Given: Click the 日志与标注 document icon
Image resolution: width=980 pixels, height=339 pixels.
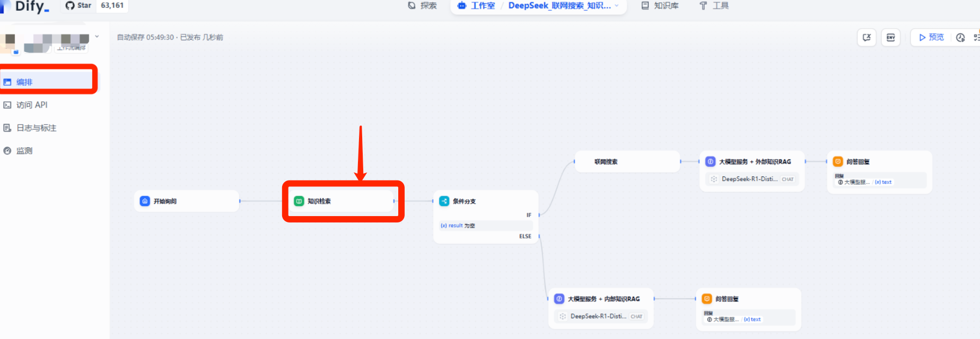Looking at the screenshot, I should 7,128.
